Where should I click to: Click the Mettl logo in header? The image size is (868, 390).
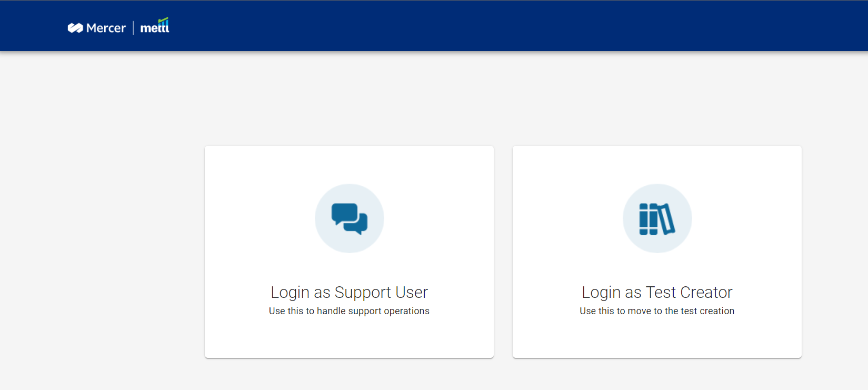(x=155, y=26)
